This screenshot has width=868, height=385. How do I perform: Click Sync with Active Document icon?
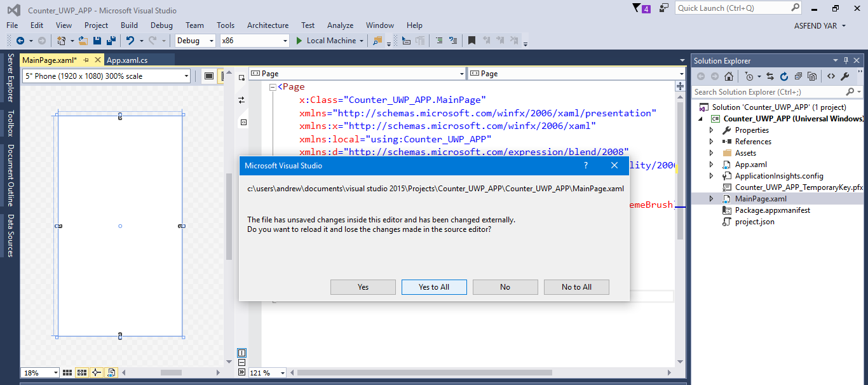click(770, 76)
